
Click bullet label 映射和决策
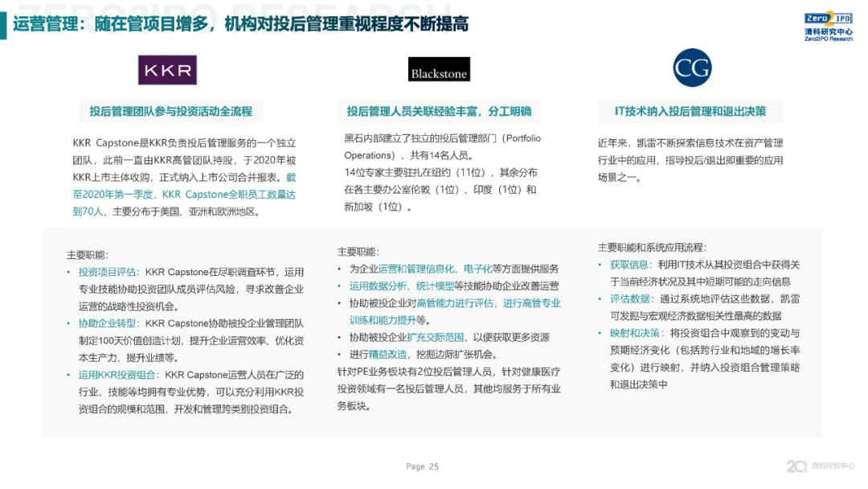coord(634,334)
